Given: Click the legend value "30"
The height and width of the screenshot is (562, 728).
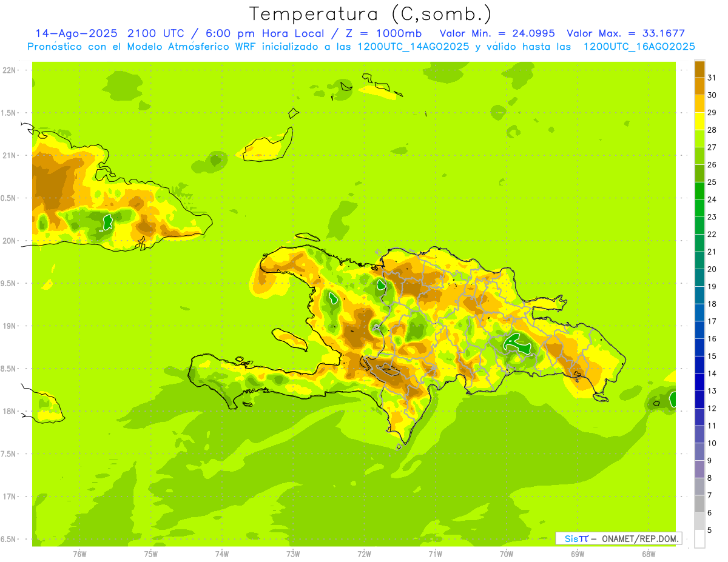Looking at the screenshot, I should coord(712,95).
